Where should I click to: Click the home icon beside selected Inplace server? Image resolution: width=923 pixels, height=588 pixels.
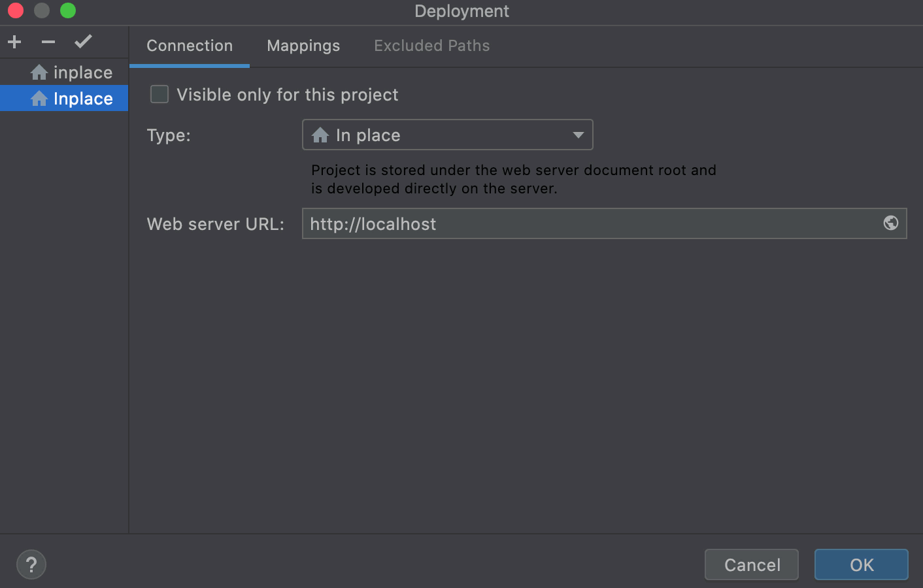click(x=41, y=98)
